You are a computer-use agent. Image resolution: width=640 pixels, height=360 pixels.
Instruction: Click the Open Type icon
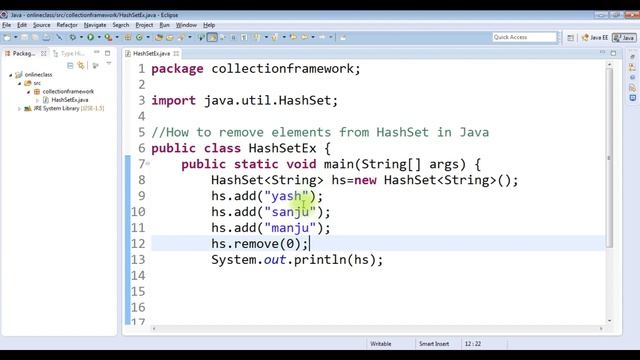(158, 38)
